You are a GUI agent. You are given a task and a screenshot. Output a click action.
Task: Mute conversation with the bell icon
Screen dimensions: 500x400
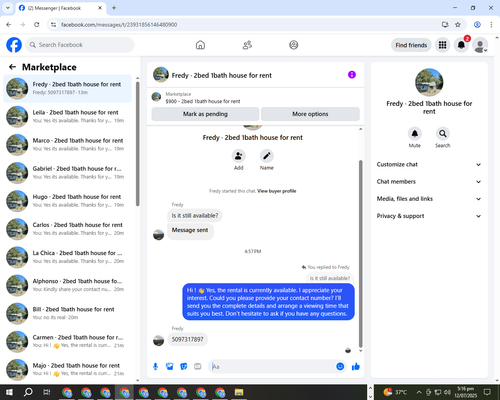415,134
